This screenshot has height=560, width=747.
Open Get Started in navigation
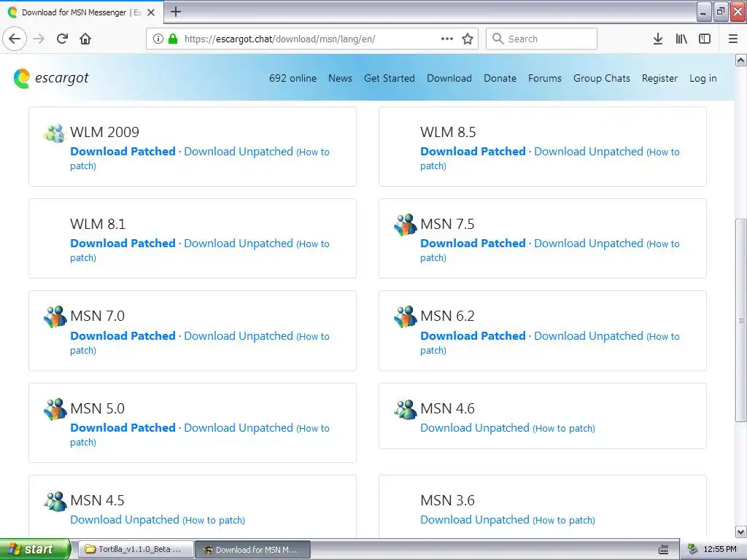pos(390,78)
